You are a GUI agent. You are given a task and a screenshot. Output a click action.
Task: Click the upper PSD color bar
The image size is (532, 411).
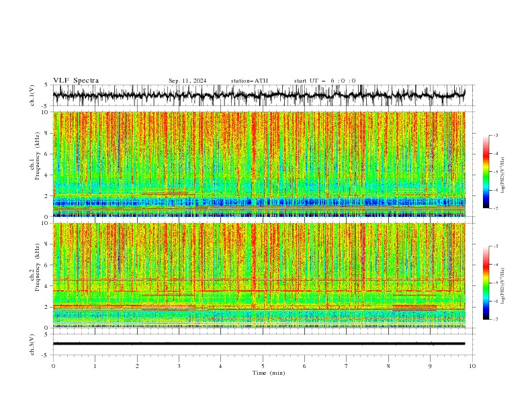click(486, 172)
